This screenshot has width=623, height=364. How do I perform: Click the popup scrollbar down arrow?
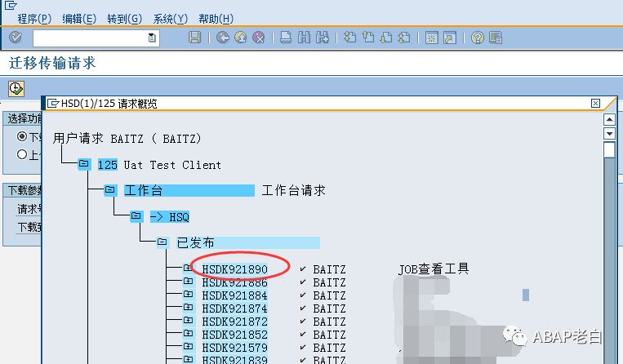[609, 133]
